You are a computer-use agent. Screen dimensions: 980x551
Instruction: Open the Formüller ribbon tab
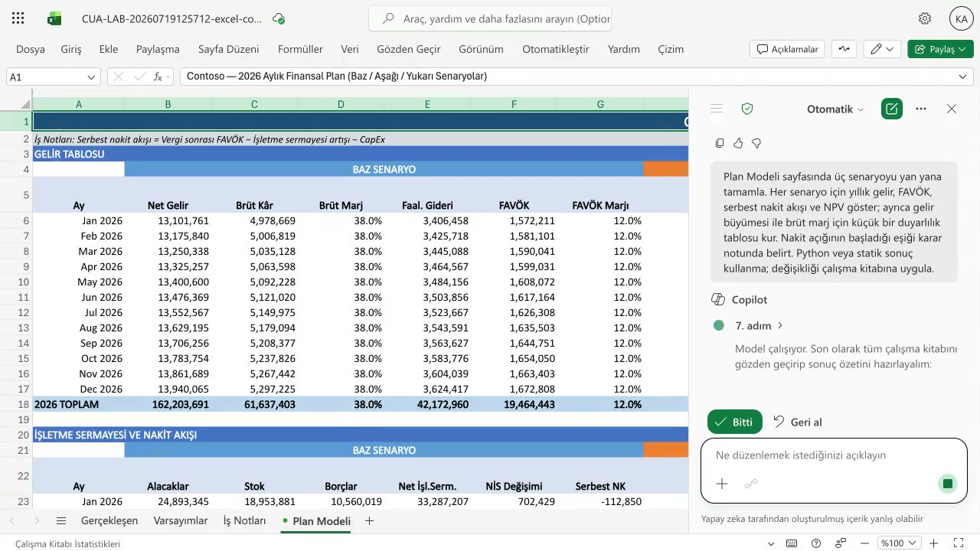[300, 49]
